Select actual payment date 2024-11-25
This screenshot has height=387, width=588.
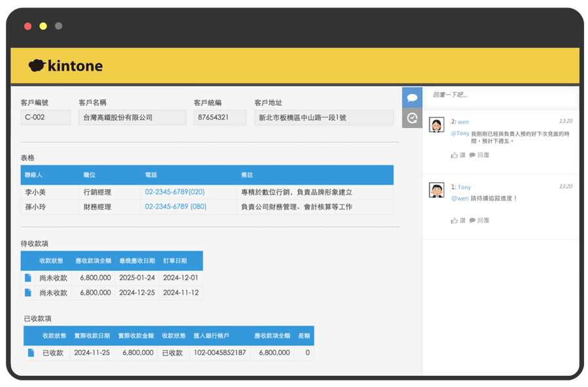click(92, 352)
